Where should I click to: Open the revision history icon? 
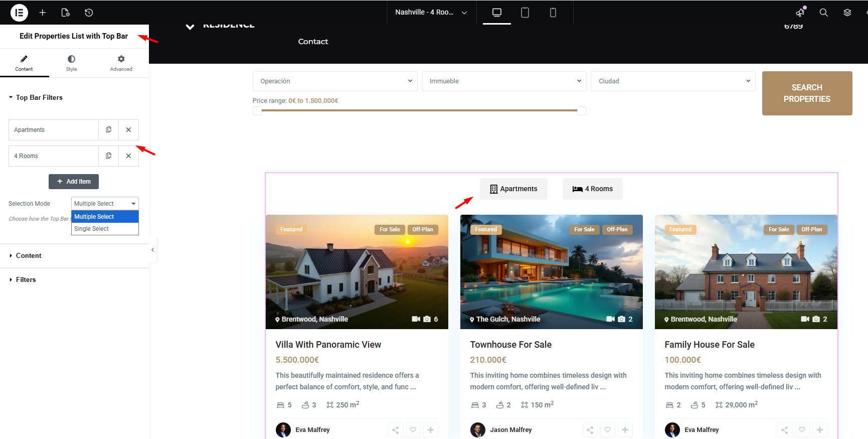pyautogui.click(x=89, y=13)
